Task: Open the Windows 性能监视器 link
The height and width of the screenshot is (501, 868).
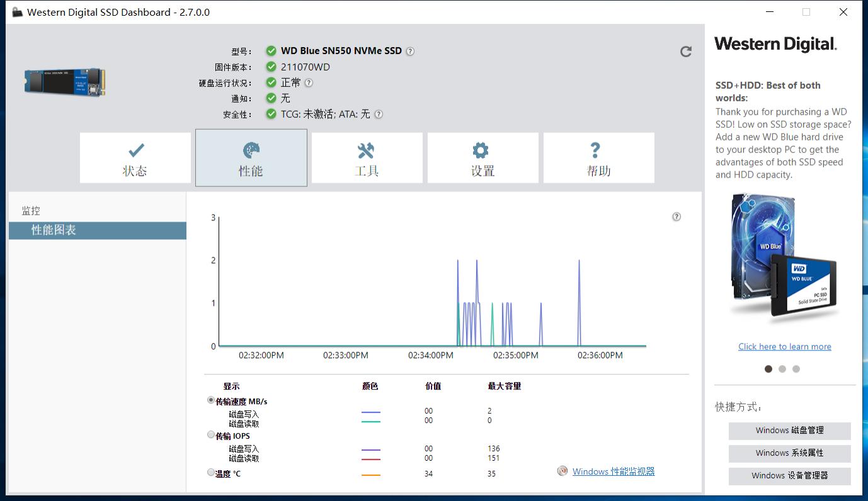Action: (x=614, y=471)
